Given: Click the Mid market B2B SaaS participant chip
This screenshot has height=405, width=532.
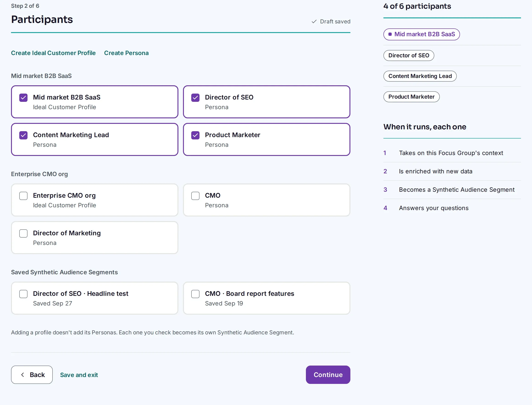Looking at the screenshot, I should coord(421,34).
